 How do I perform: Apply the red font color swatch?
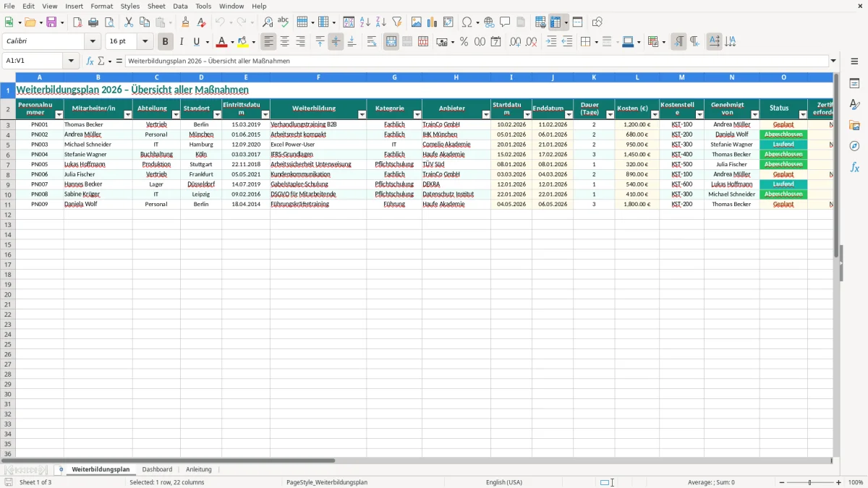pyautogui.click(x=221, y=42)
